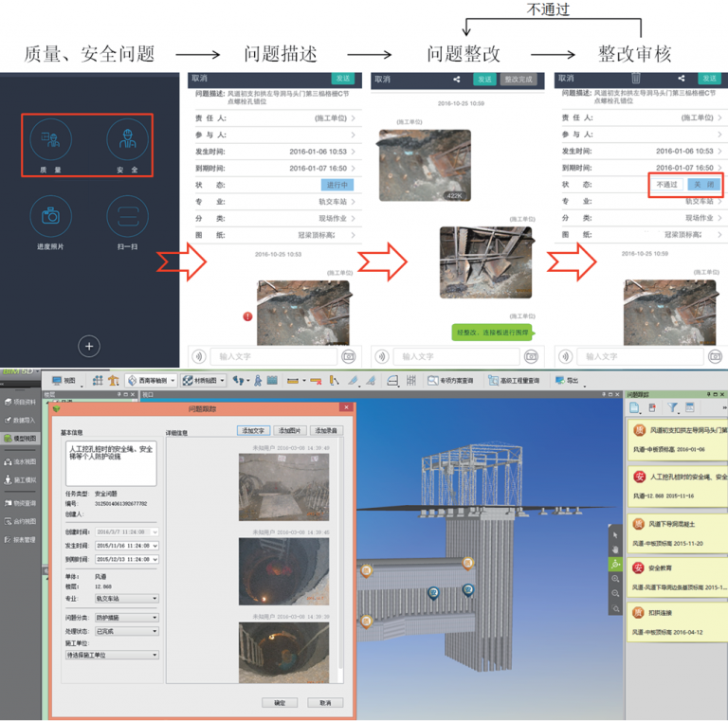Open 模型视图 in left sidebar
The height and width of the screenshot is (721, 728).
pyautogui.click(x=20, y=439)
